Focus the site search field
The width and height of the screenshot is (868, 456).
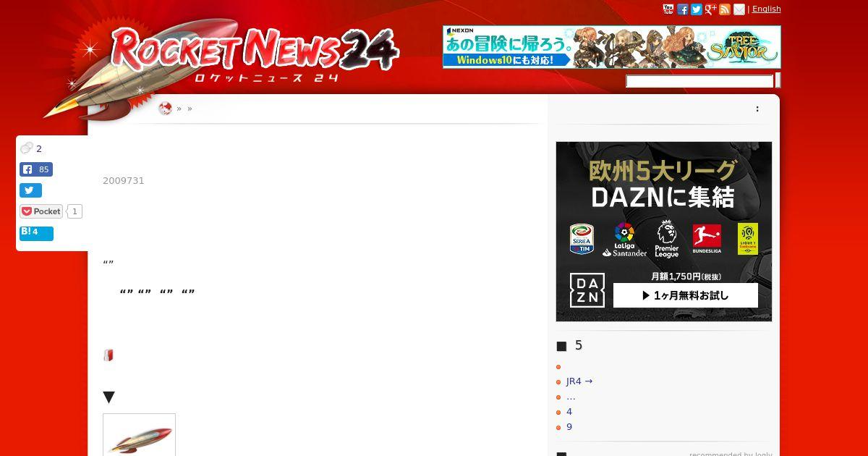click(x=699, y=81)
